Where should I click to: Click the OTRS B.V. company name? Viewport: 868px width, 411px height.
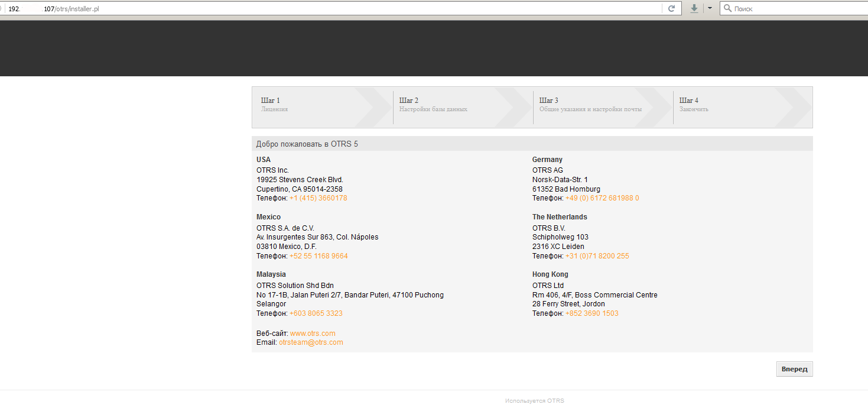coord(550,228)
